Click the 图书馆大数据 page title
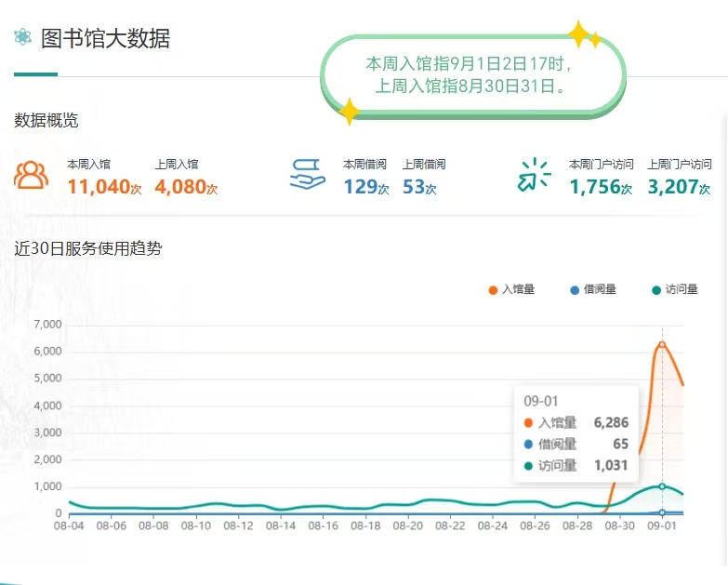The image size is (728, 585). [x=105, y=38]
